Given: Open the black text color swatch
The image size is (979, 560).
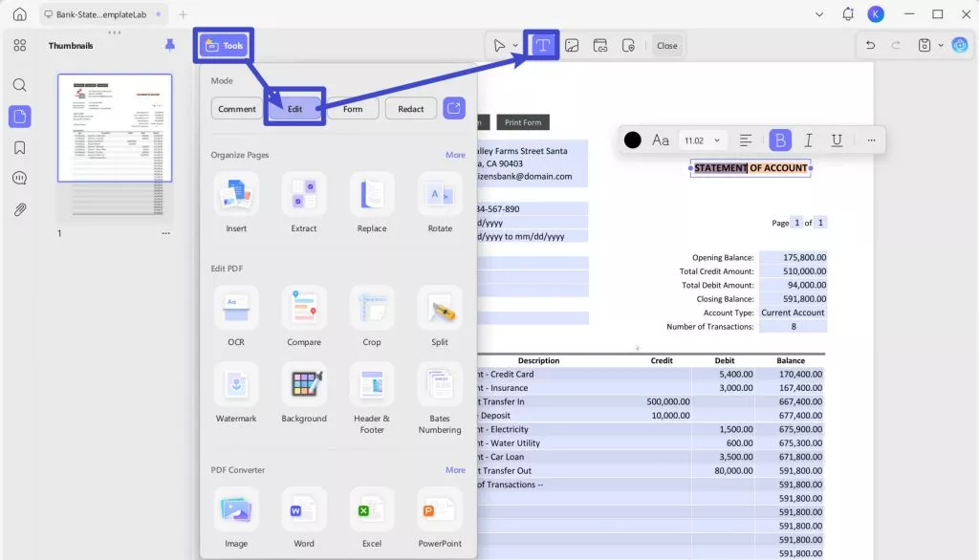Looking at the screenshot, I should click(x=633, y=140).
